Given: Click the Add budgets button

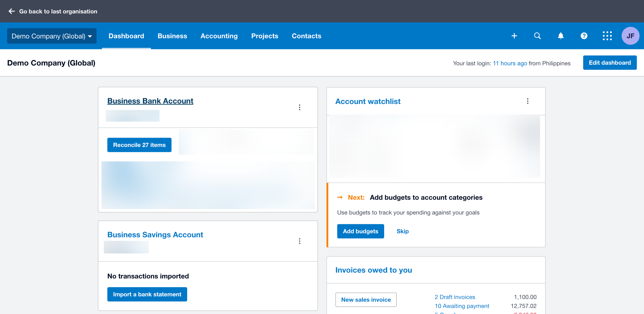Looking at the screenshot, I should tap(360, 231).
